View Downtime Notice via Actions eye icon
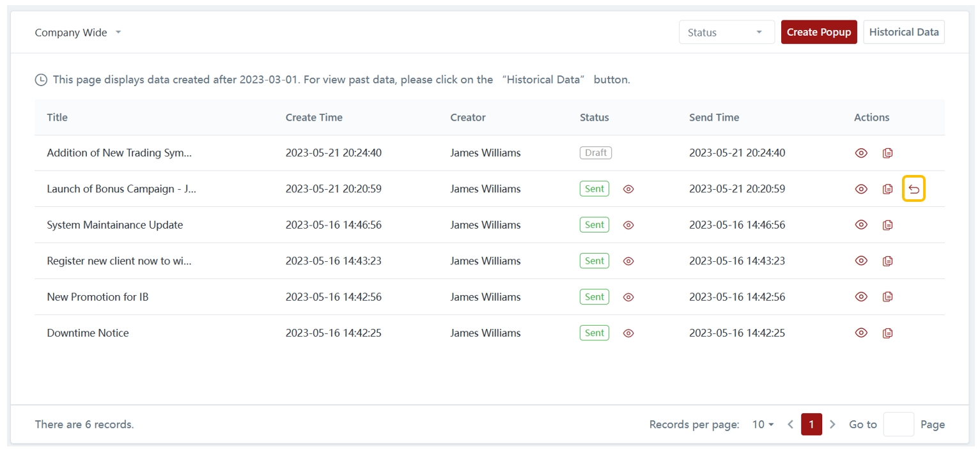The height and width of the screenshot is (449, 980). pyautogui.click(x=861, y=333)
